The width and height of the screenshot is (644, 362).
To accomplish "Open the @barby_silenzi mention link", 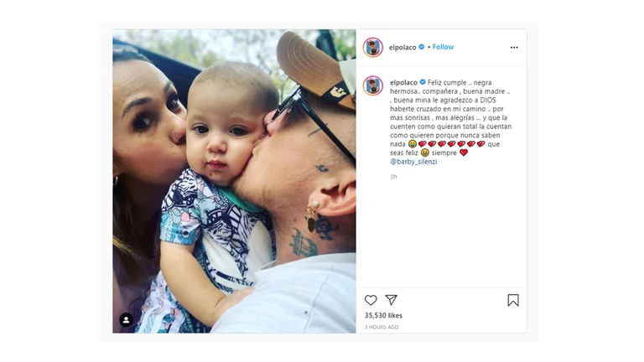I will click(x=413, y=162).
